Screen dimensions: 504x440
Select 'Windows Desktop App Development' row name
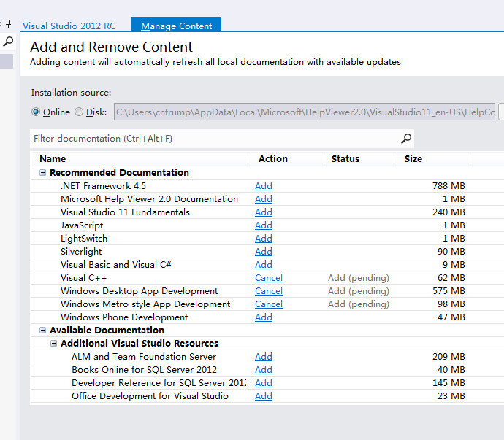pos(140,291)
